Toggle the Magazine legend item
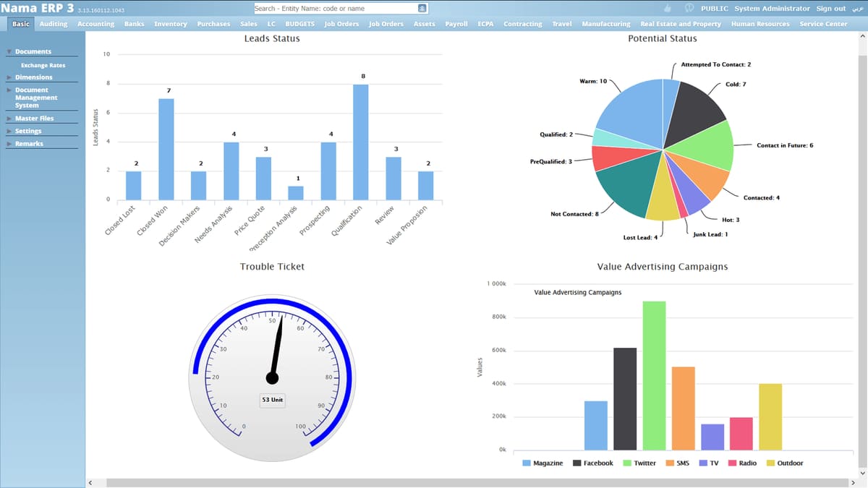The width and height of the screenshot is (868, 488). [x=542, y=463]
